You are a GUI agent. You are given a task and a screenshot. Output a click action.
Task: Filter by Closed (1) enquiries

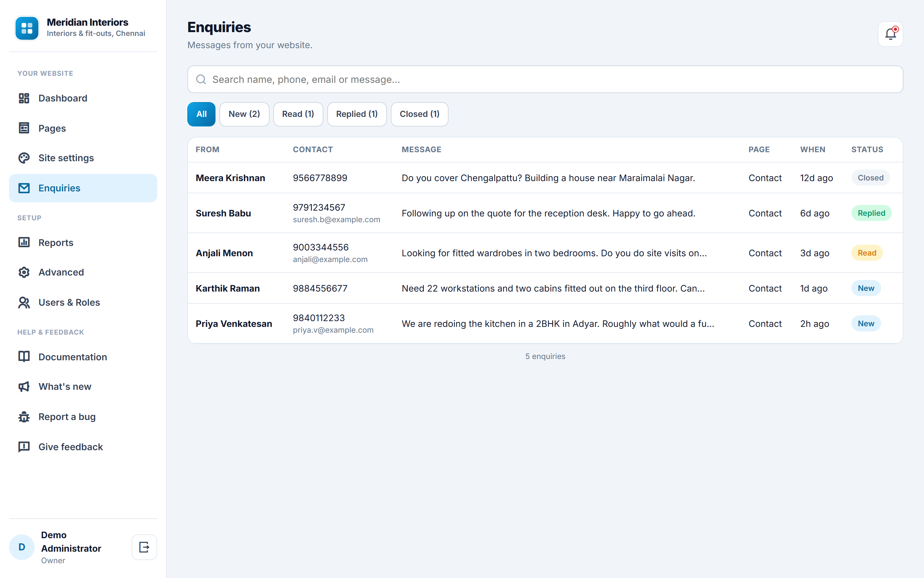[x=420, y=114]
